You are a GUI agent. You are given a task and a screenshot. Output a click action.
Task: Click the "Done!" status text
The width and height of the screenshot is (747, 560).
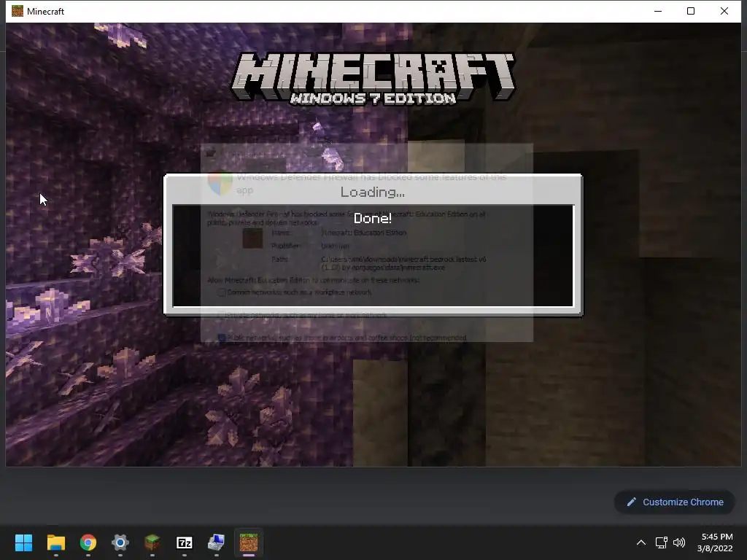[373, 219]
